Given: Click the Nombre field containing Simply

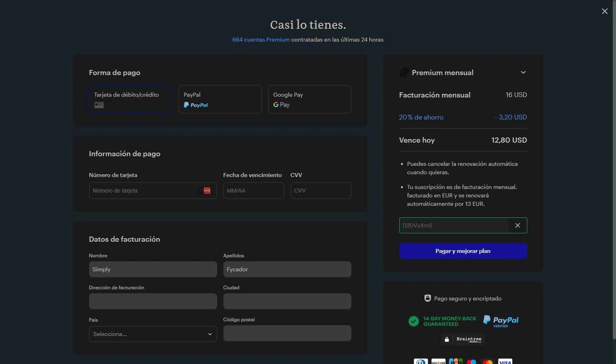Looking at the screenshot, I should click(x=153, y=269).
